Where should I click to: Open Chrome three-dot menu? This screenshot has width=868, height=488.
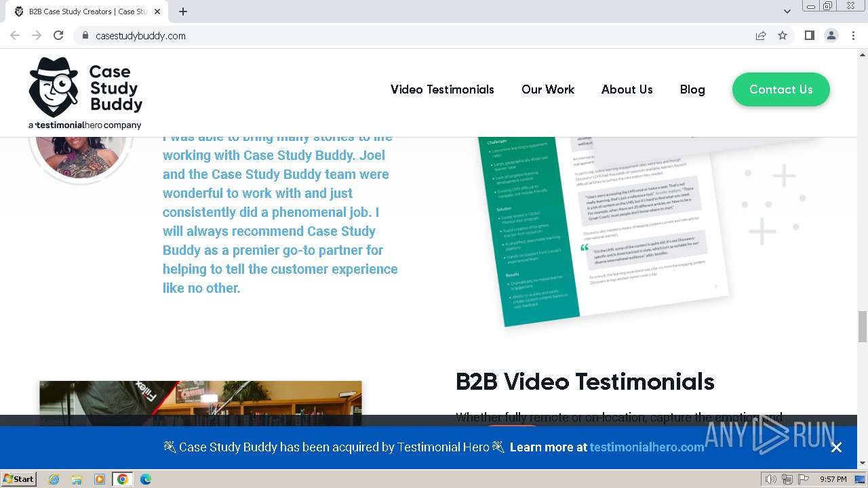(853, 35)
